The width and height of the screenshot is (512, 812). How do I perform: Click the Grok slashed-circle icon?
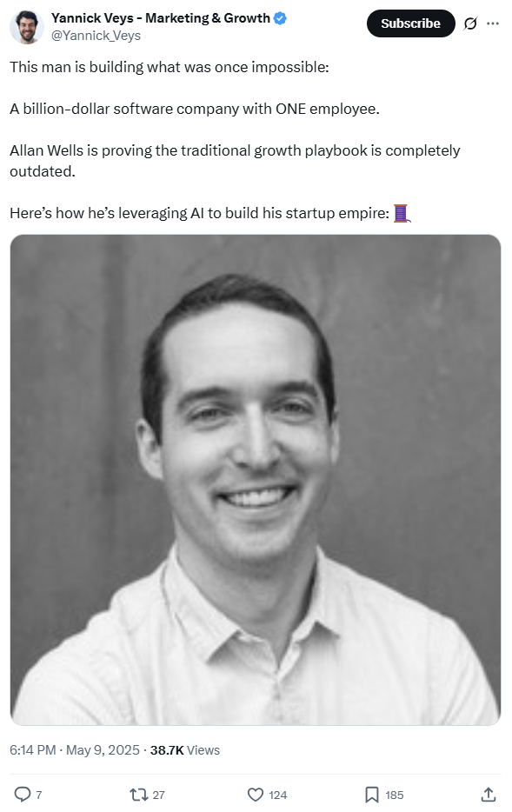point(470,23)
